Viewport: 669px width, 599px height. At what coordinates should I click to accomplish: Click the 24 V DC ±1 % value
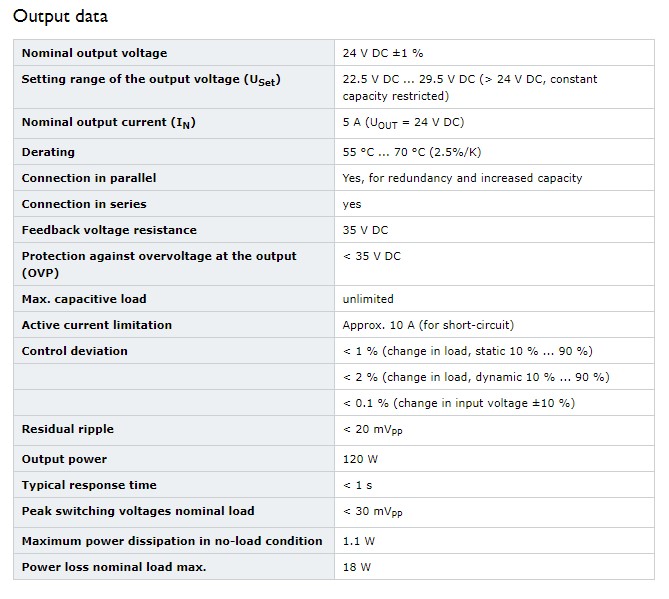[x=383, y=53]
